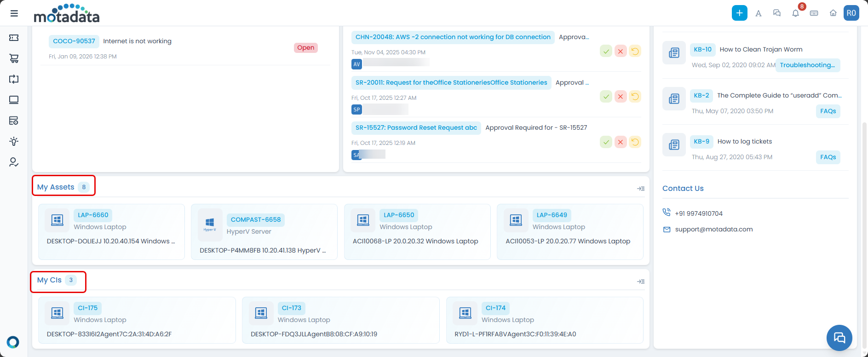Click the yellow return icon for SR-20011

[x=635, y=97]
